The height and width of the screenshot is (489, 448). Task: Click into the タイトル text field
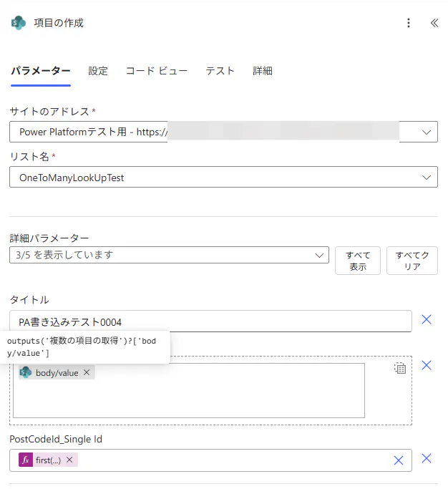click(210, 321)
